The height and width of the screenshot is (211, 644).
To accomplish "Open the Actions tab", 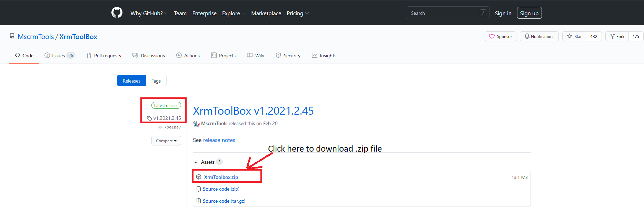I will tap(188, 56).
